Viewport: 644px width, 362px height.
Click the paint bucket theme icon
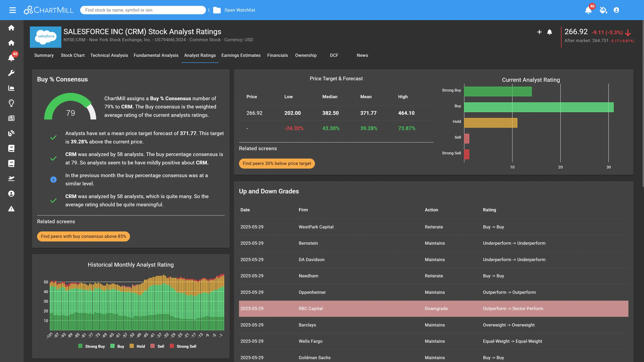pos(603,10)
